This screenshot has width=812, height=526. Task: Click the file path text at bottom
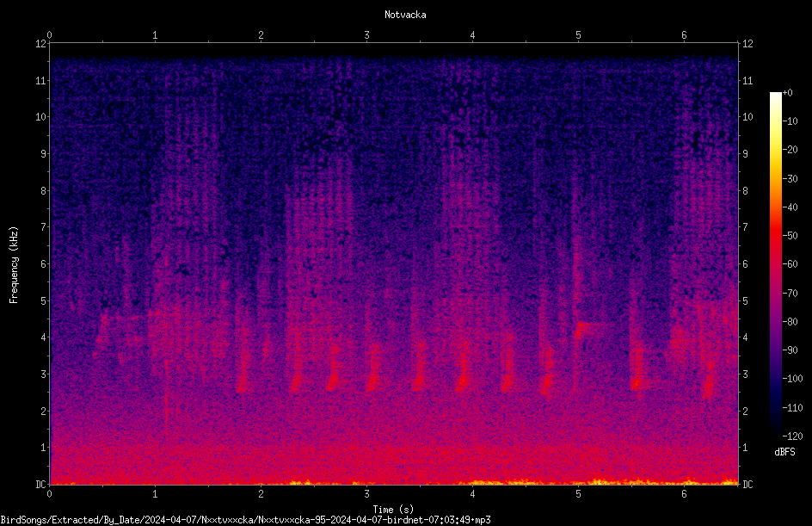point(245,520)
